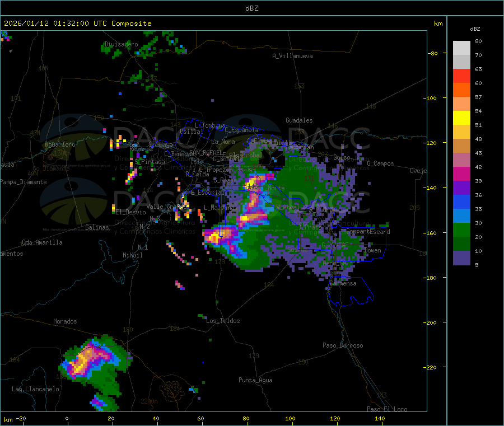This screenshot has width=504, height=426.
Task: Select the 2200m elevation label
Action: point(149,401)
